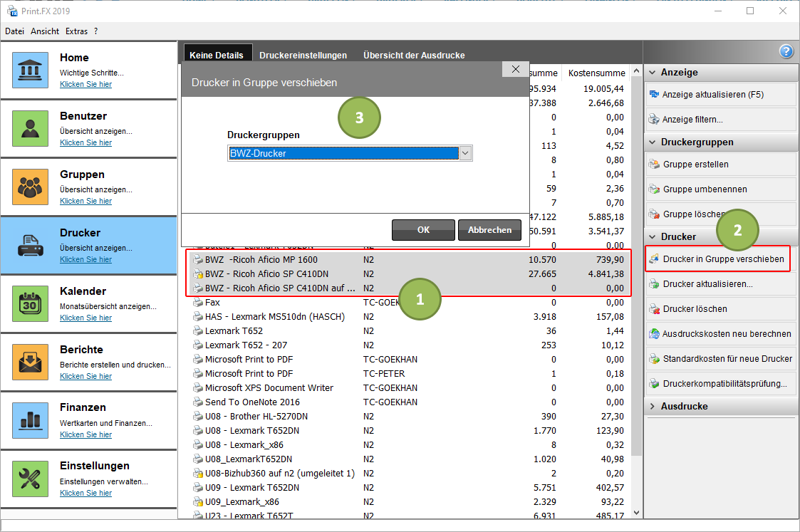This screenshot has width=800, height=532.
Task: Select the 'BWZ -Ricoh Aficio MP 1600' row
Action: coord(409,260)
